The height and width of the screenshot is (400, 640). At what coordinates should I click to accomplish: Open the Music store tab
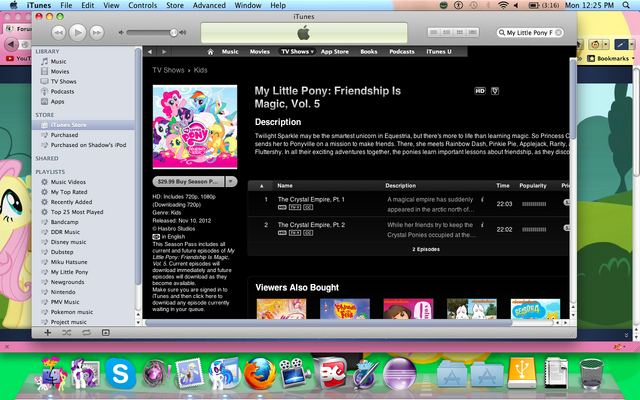230,51
